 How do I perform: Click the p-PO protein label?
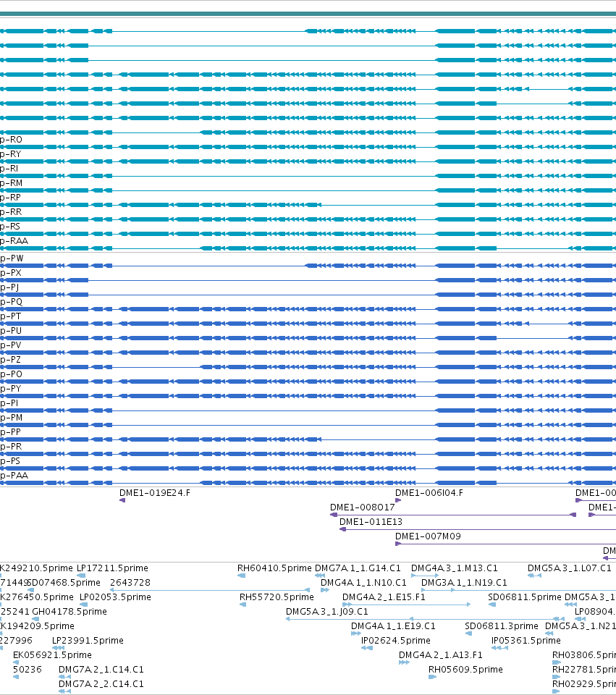tap(11, 374)
